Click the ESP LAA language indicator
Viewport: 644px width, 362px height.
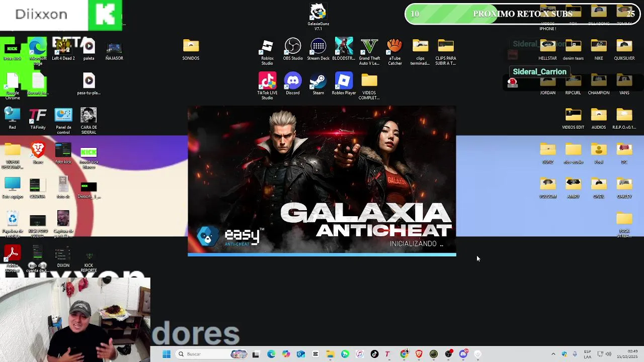(587, 354)
